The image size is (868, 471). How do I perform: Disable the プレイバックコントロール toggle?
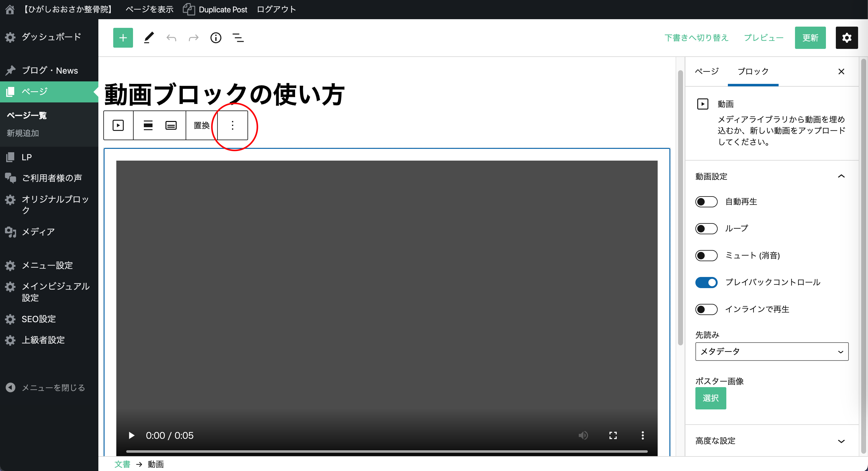tap(706, 283)
